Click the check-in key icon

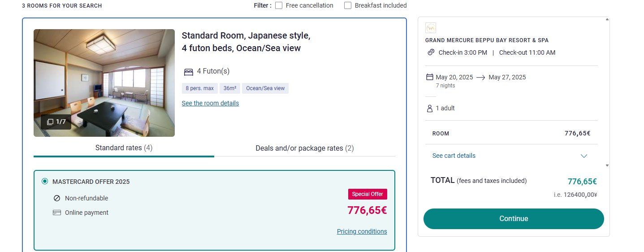[x=431, y=52]
